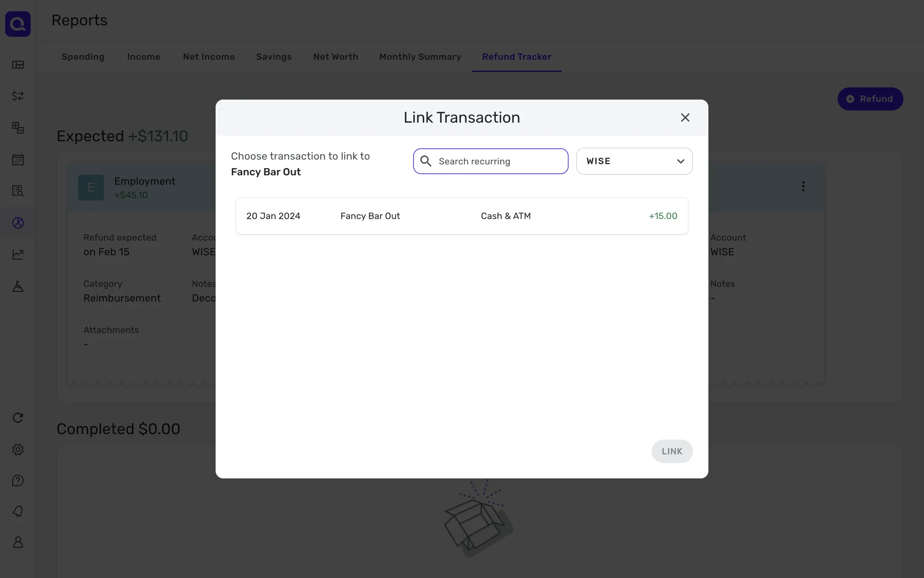924x578 pixels.
Task: Select the Fancy Bar Out transaction row
Action: (x=462, y=216)
